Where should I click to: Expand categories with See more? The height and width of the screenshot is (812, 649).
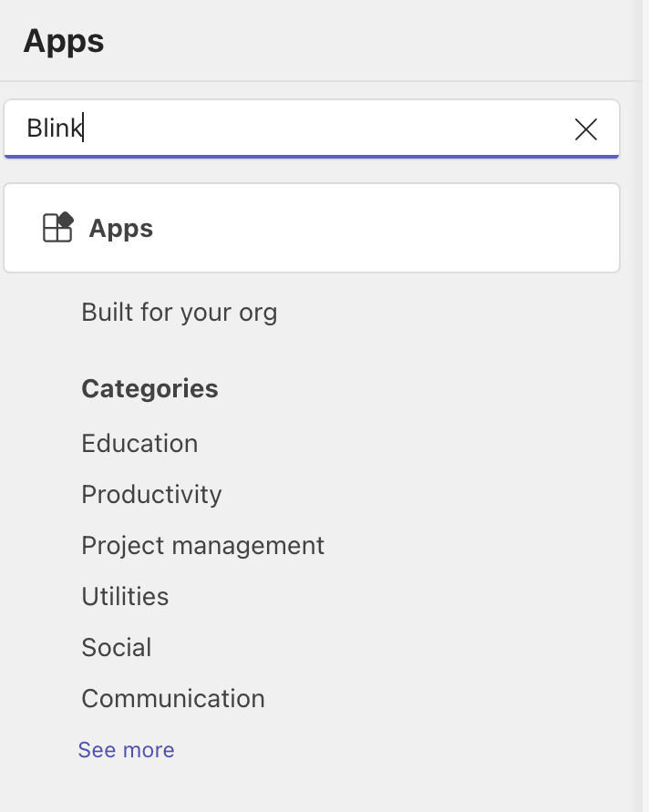127,750
